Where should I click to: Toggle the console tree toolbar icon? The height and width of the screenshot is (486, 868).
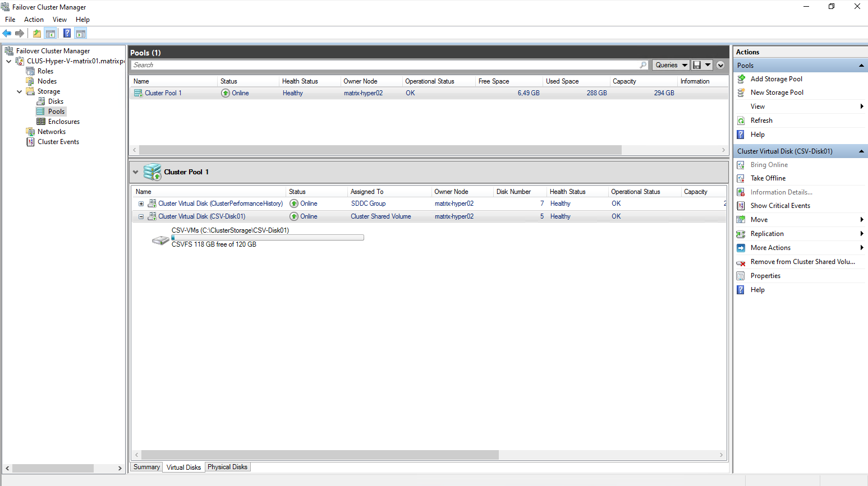[50, 34]
